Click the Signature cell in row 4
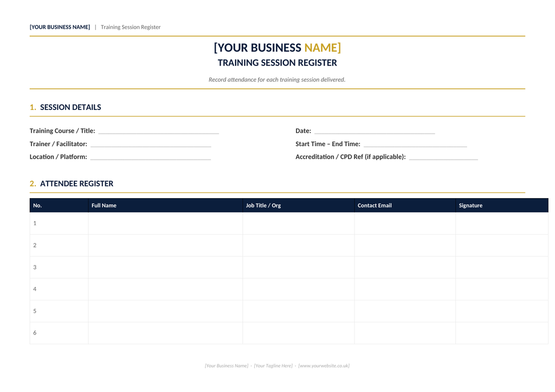This screenshot has height=392, width=555. click(502, 289)
